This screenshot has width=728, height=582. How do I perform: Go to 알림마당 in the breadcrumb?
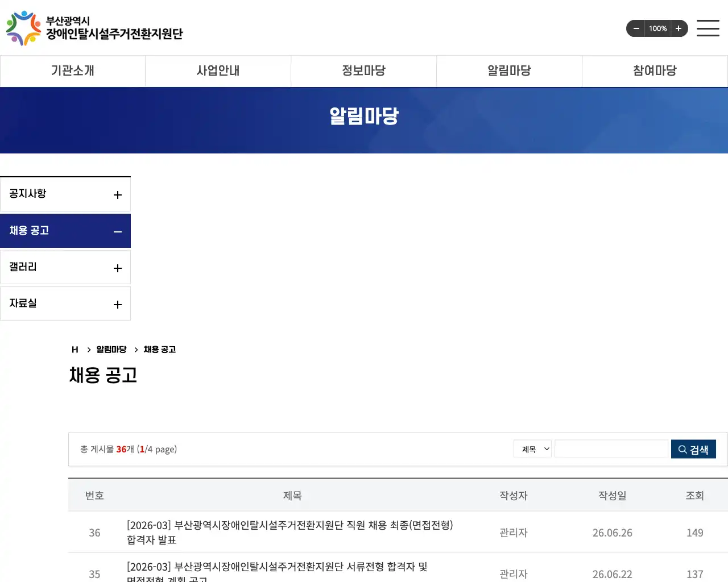click(x=111, y=350)
